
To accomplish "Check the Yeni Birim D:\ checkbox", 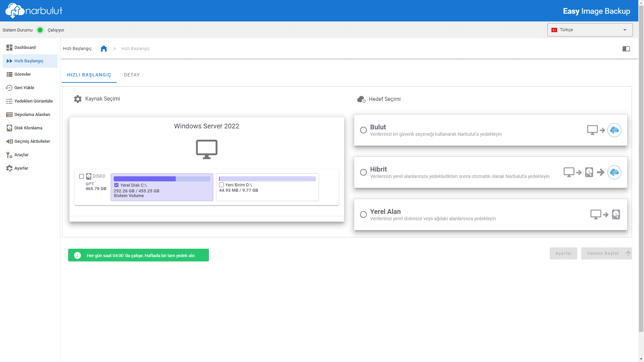I will click(x=221, y=185).
